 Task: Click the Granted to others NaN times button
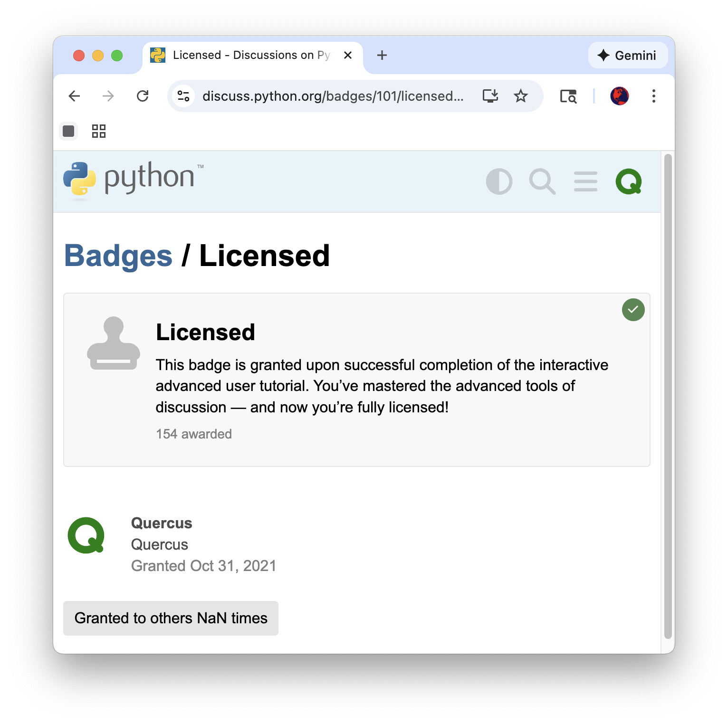(171, 618)
